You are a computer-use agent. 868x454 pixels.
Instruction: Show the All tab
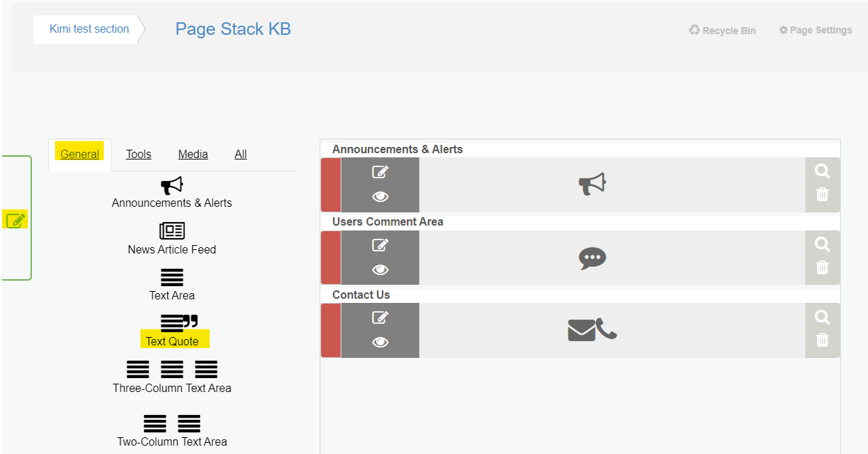(x=241, y=155)
